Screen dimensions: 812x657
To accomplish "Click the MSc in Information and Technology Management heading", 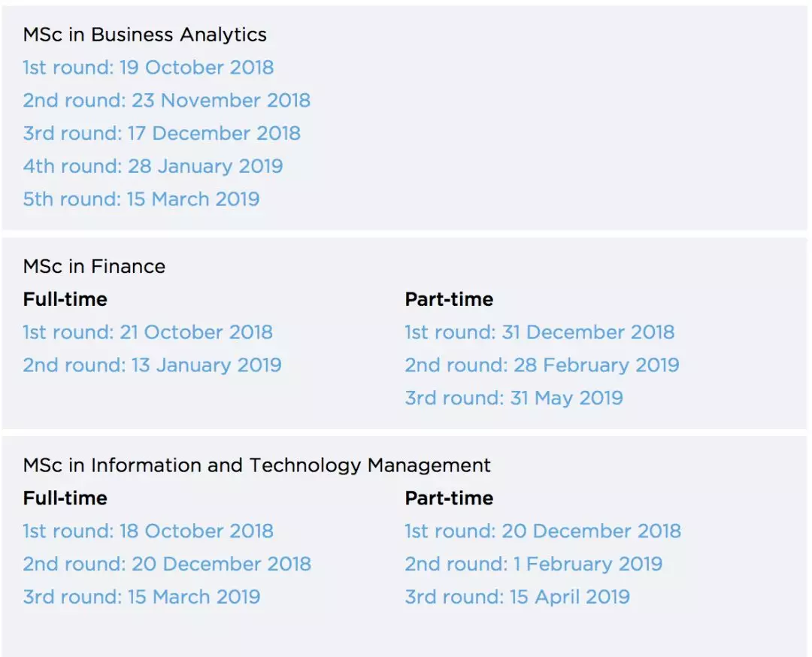I will [256, 465].
